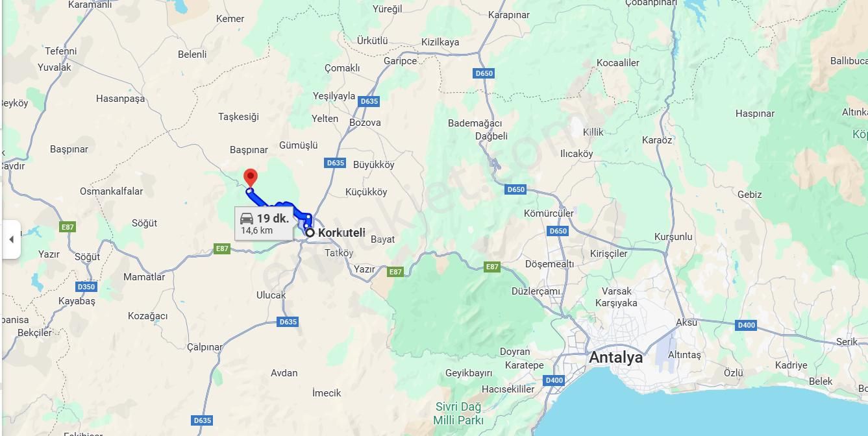Click the Sivri Dağ Milli Parkı label

(x=458, y=413)
